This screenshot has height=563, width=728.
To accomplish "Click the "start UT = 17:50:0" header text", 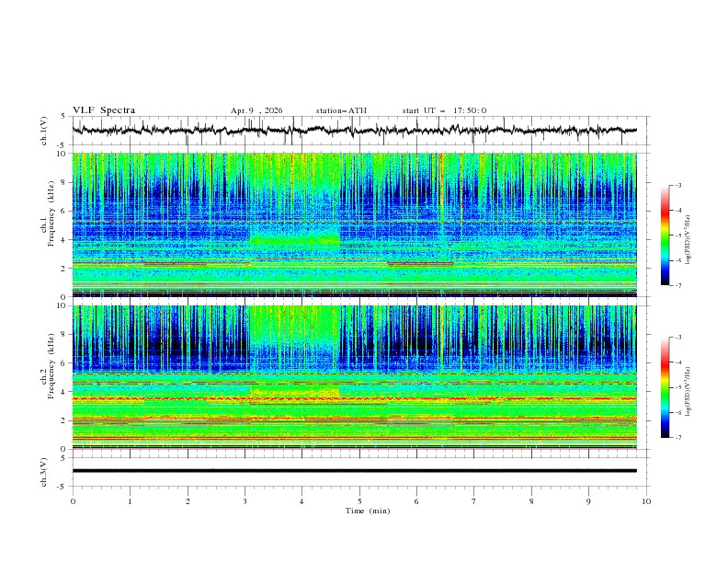I will (444, 110).
